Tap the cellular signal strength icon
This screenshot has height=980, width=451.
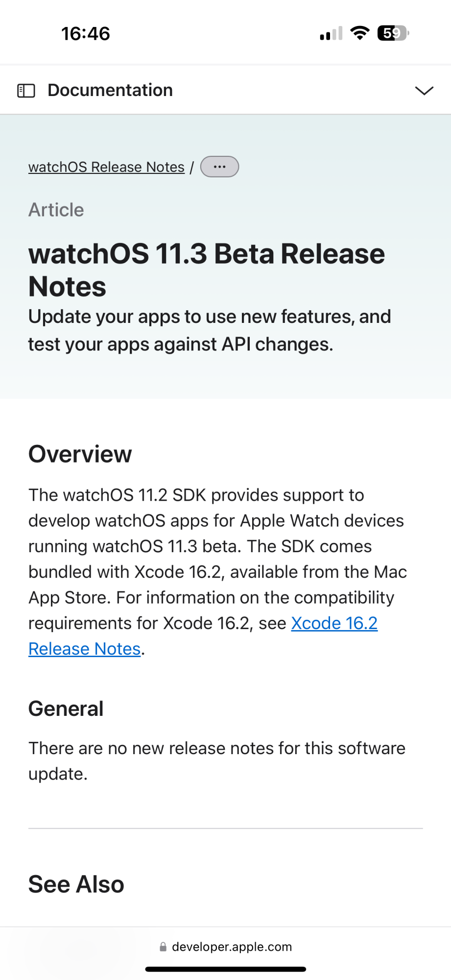[x=331, y=34]
